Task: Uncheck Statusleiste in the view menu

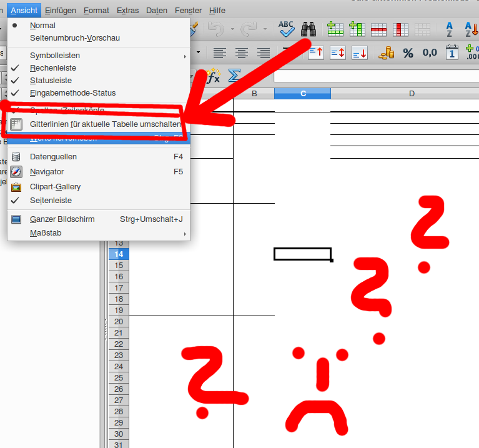Action: point(51,81)
